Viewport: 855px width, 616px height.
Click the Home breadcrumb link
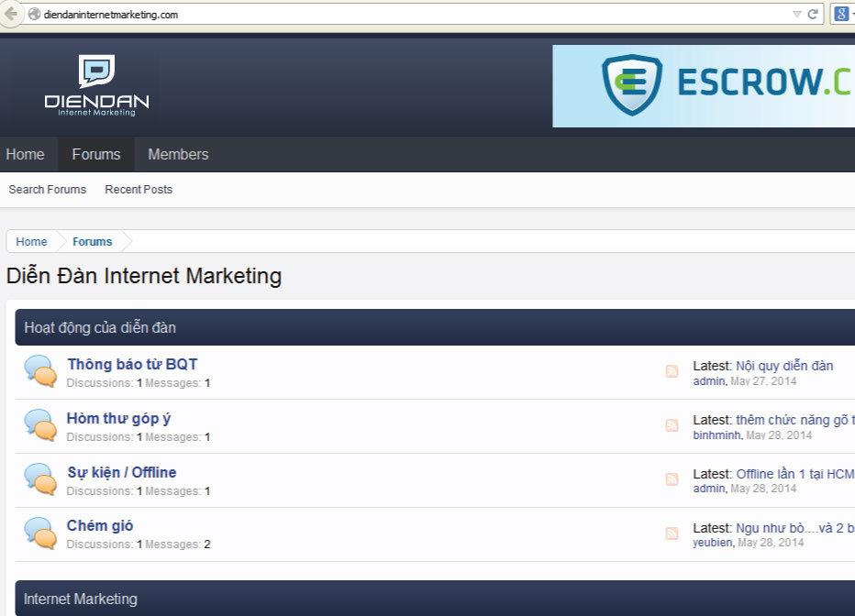pyautogui.click(x=31, y=241)
